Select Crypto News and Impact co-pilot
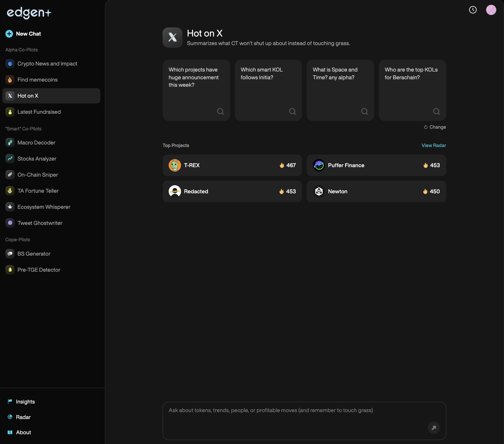 pos(47,64)
